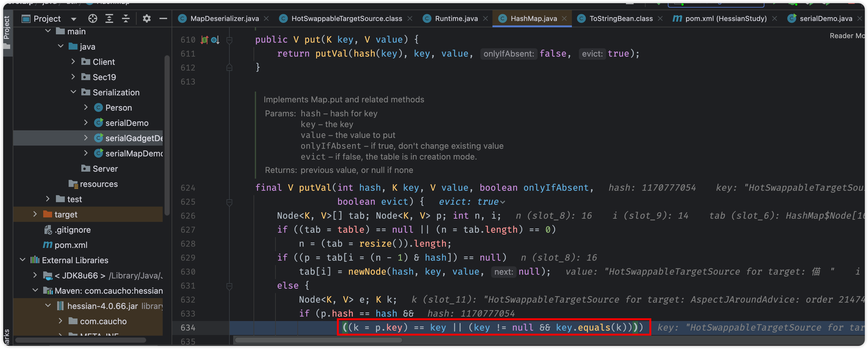Screen dimensions: 868x349
Task: Expand the serialMapDemo class node
Action: click(x=86, y=153)
